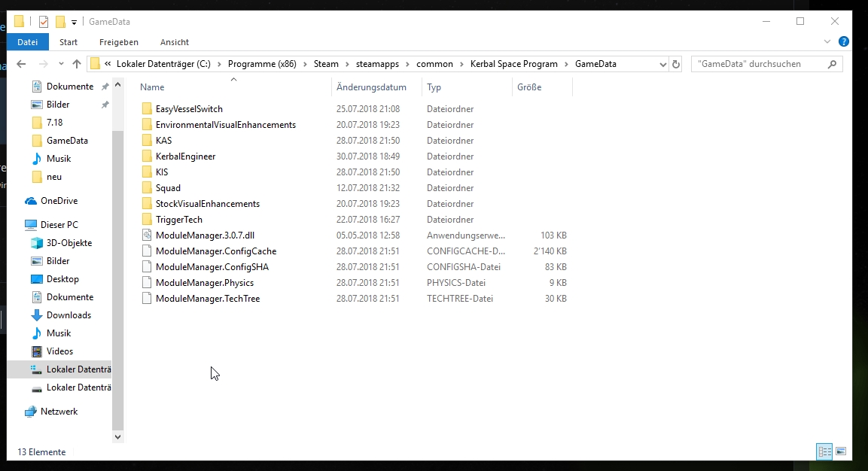Switch to large thumbnails view layout
The image size is (868, 471).
click(841, 451)
